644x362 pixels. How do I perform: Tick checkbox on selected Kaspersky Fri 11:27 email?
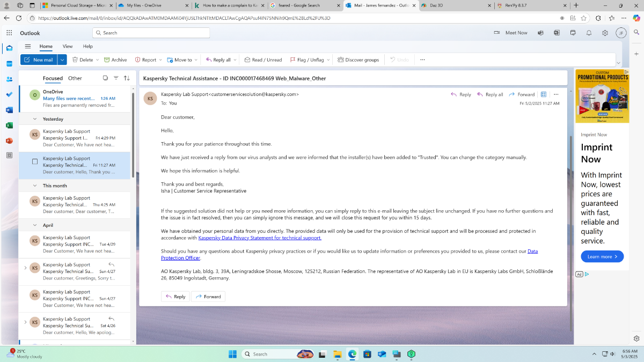[35, 161]
